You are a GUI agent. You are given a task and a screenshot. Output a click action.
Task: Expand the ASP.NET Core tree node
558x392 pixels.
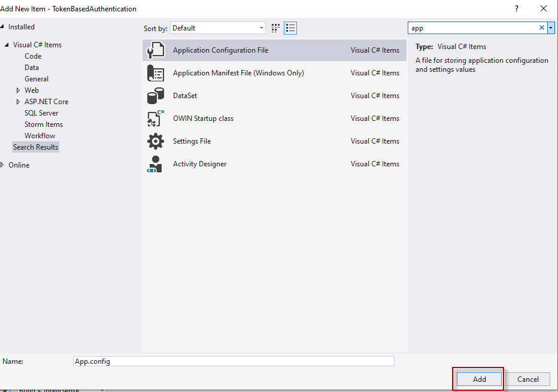[18, 102]
